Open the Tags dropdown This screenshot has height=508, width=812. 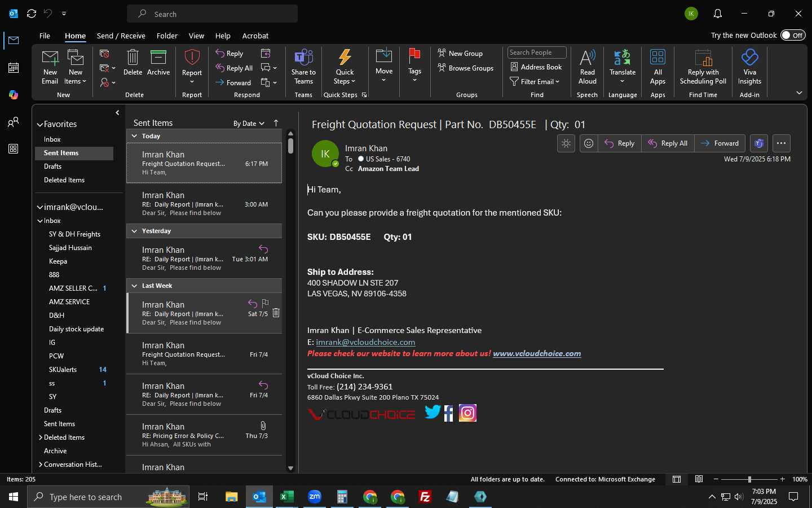click(x=414, y=67)
